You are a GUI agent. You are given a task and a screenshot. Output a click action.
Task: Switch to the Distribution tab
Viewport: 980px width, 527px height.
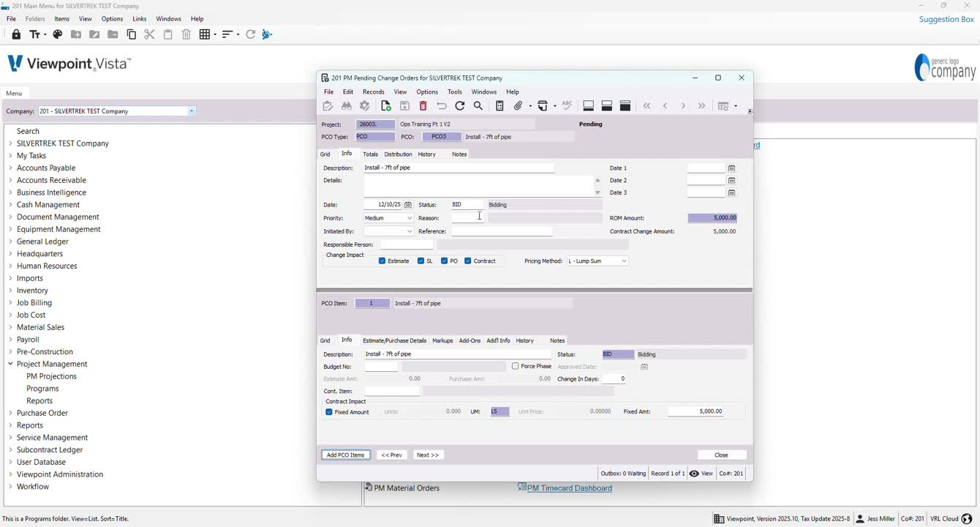pyautogui.click(x=398, y=154)
